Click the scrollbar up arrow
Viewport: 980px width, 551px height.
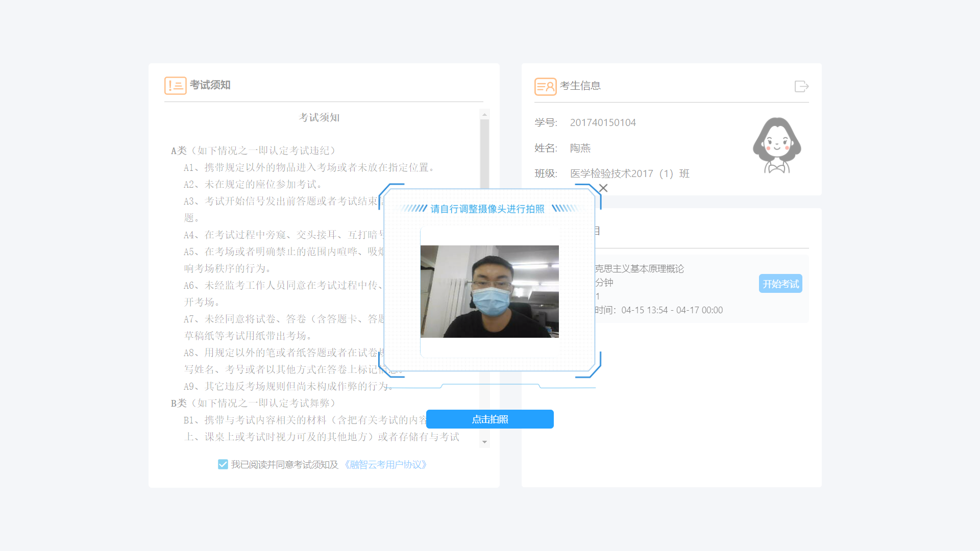point(484,115)
